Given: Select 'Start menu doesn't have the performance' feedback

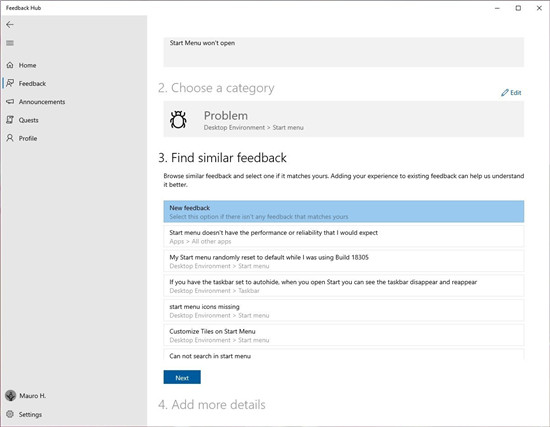Looking at the screenshot, I should click(344, 236).
